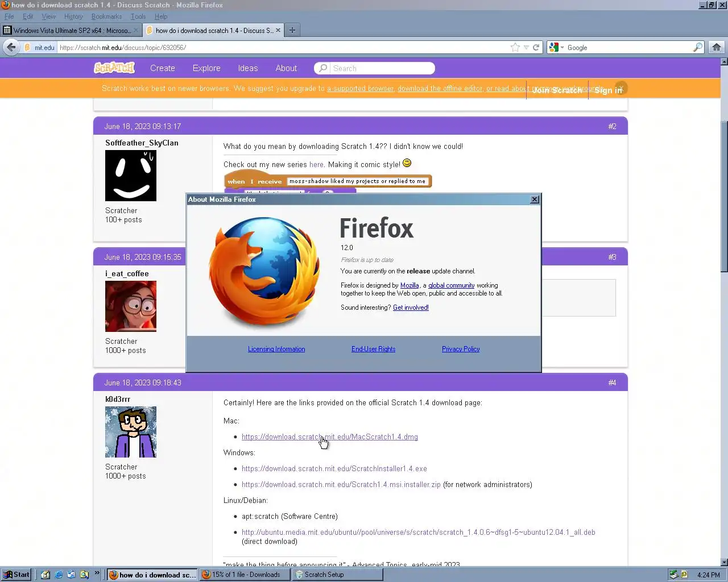Open the Edit menu

[28, 16]
